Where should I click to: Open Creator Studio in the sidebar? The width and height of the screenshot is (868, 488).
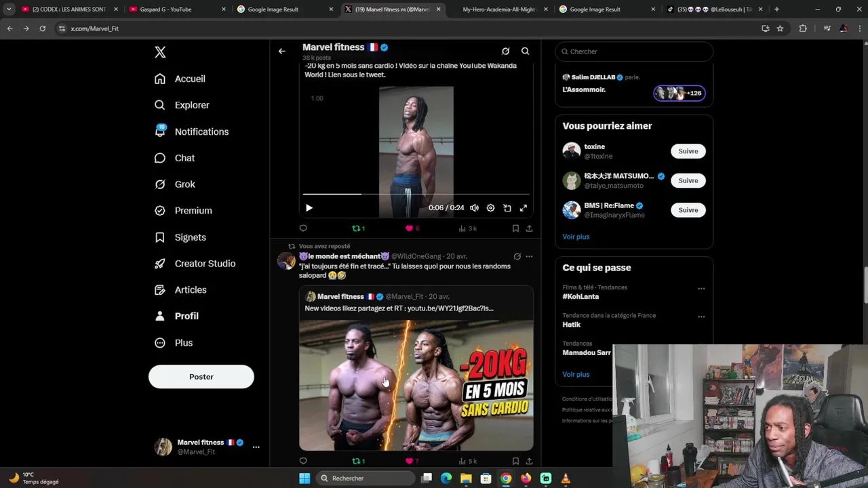[x=195, y=264]
